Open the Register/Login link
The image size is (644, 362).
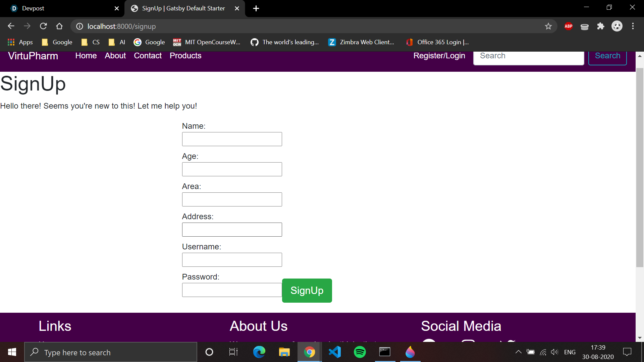coord(439,56)
